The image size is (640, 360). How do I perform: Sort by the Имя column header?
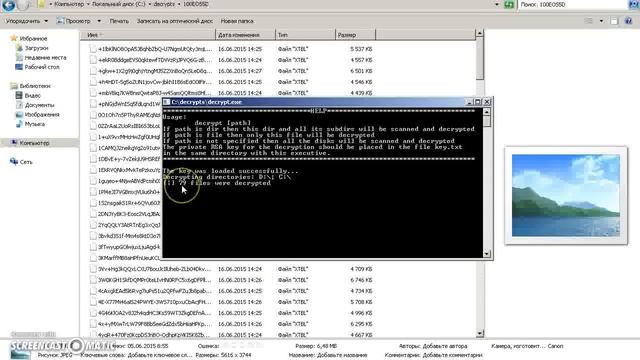[147, 35]
